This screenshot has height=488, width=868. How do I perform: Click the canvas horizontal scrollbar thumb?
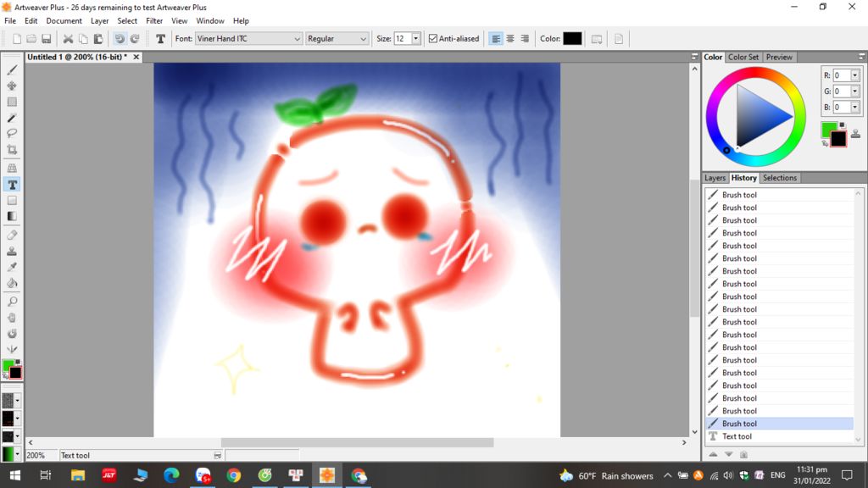tap(357, 442)
